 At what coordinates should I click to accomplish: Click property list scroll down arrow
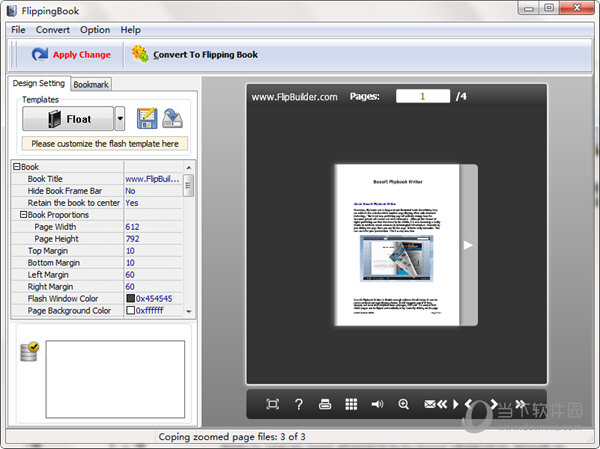click(x=188, y=311)
